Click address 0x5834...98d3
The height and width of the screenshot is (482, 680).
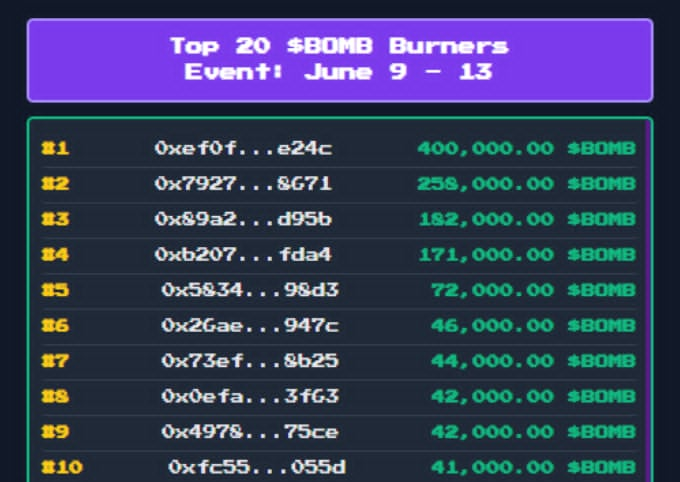pyautogui.click(x=250, y=290)
